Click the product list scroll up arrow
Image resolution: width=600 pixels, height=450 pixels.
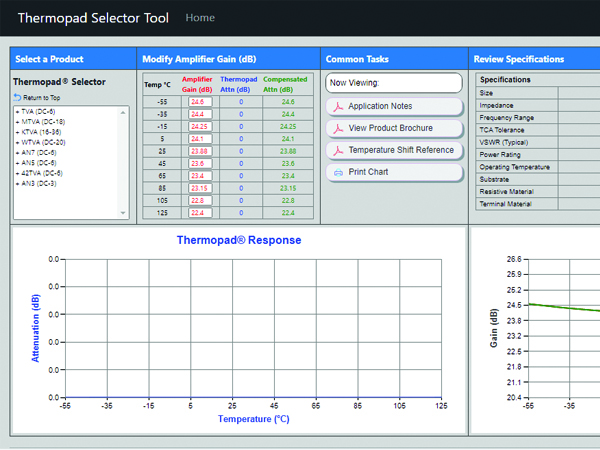coord(123,112)
